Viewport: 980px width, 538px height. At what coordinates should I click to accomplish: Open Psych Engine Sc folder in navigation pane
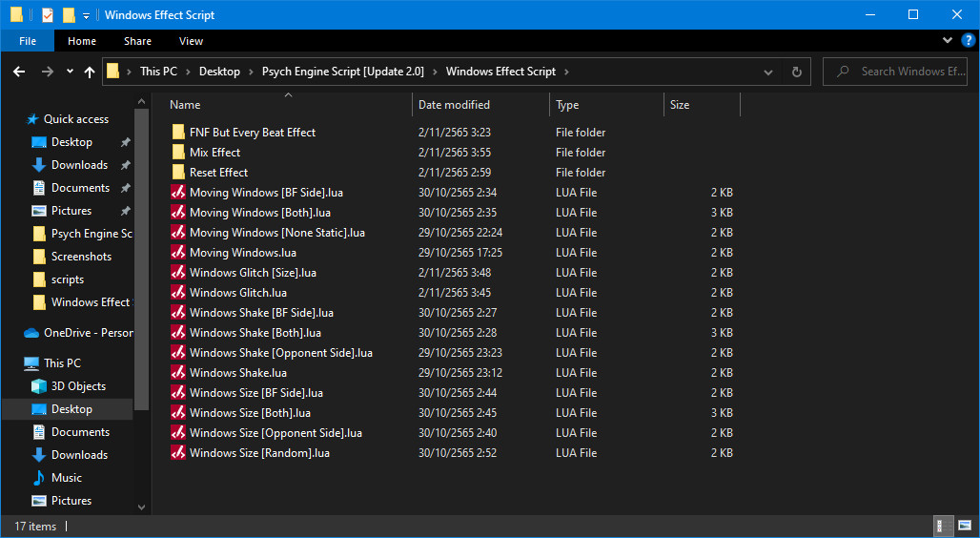pos(92,234)
